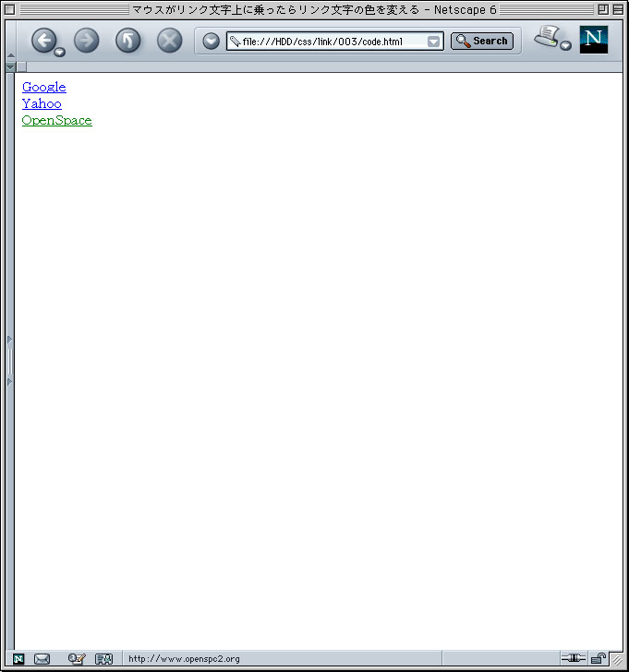This screenshot has height=672, width=629.
Task: Click the security padlock icon
Action: point(599,658)
